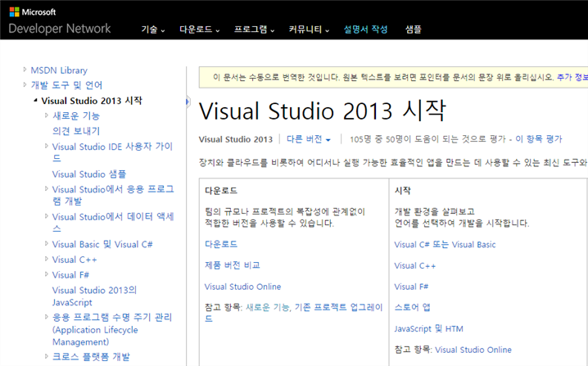The height and width of the screenshot is (366, 588).
Task: Open 새로운 기능 reference link in panel
Action: [x=267, y=308]
